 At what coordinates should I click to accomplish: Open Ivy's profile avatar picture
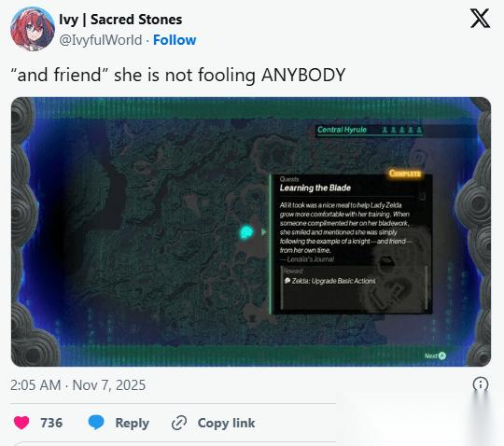(33, 29)
